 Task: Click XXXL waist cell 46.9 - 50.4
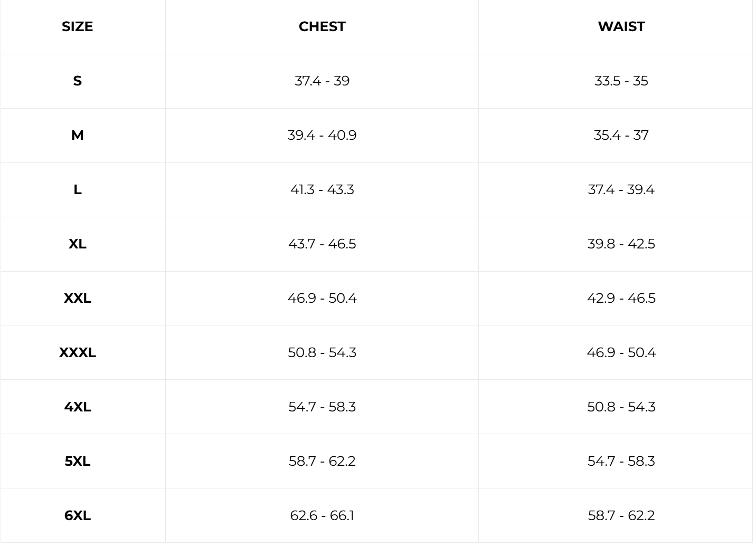pyautogui.click(x=621, y=352)
